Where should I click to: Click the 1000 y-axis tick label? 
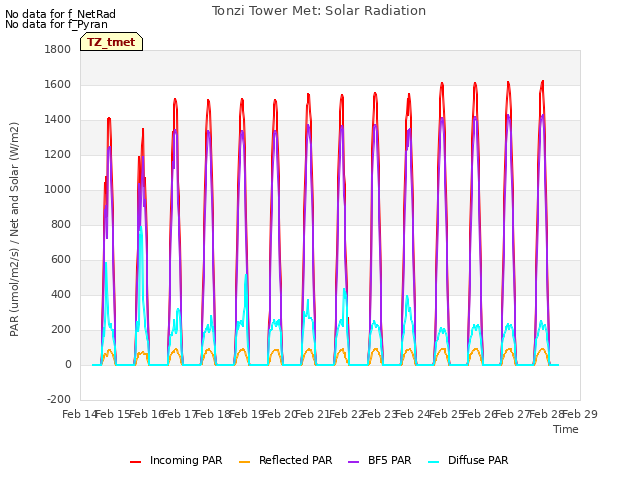58,189
